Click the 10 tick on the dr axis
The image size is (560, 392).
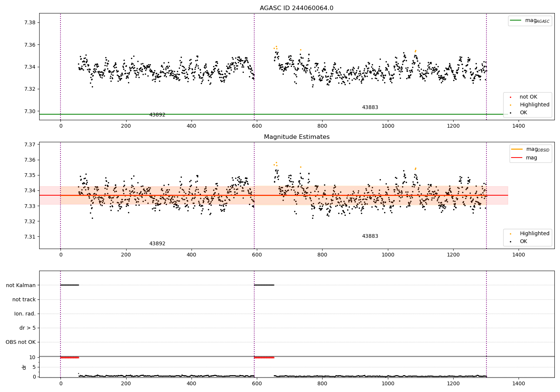click(x=32, y=358)
